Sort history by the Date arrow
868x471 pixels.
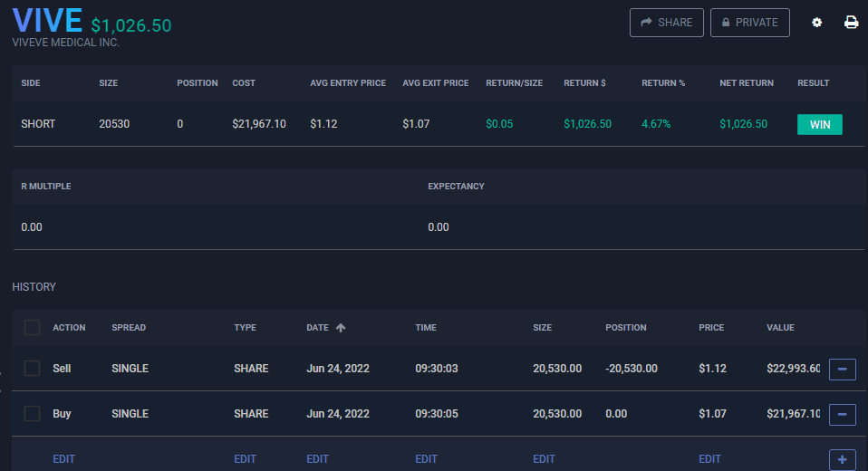tap(341, 328)
